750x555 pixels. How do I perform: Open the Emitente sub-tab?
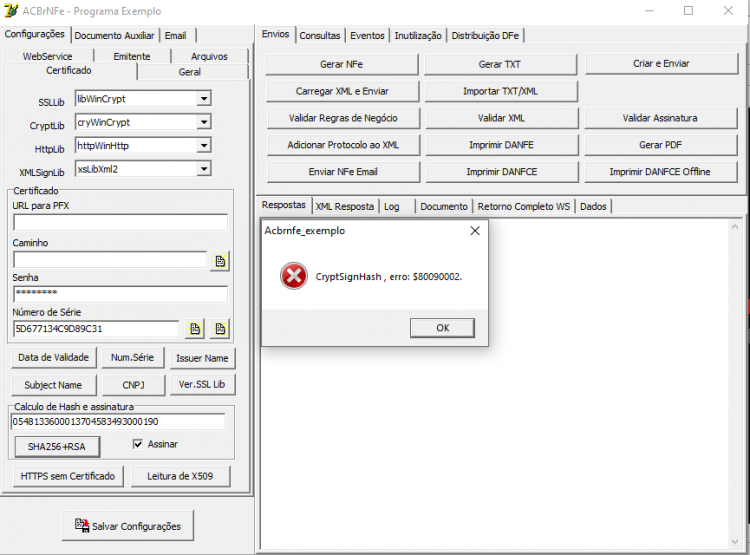tap(132, 56)
